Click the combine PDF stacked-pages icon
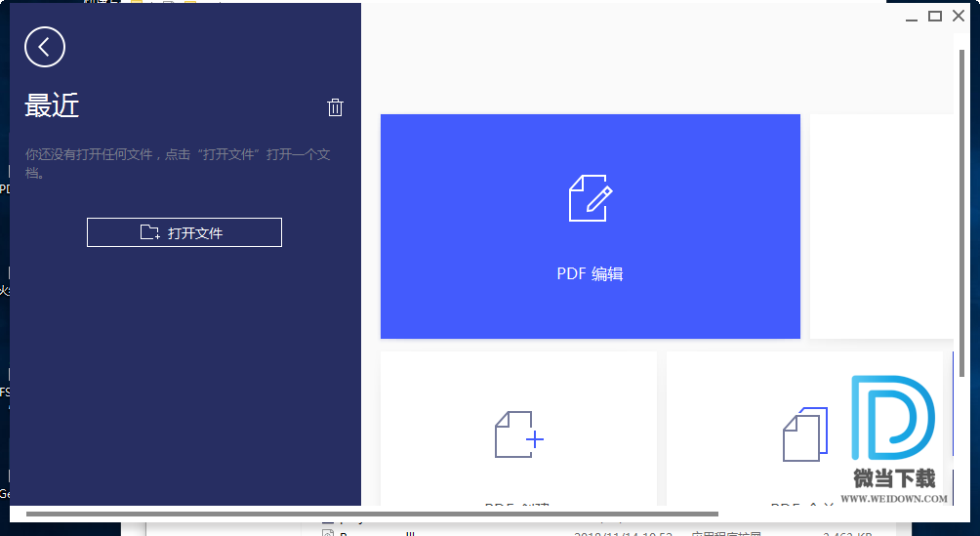 805,434
